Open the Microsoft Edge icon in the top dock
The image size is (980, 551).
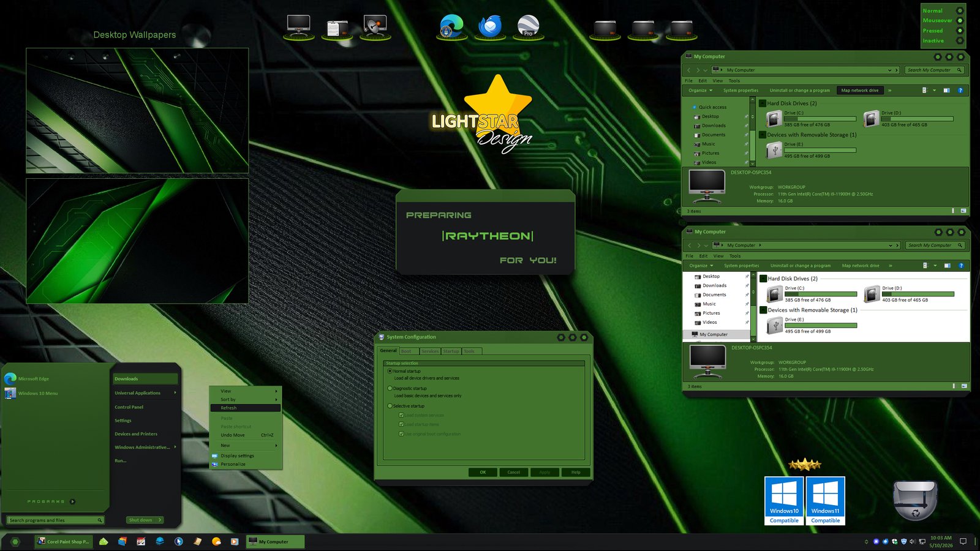coord(451,26)
